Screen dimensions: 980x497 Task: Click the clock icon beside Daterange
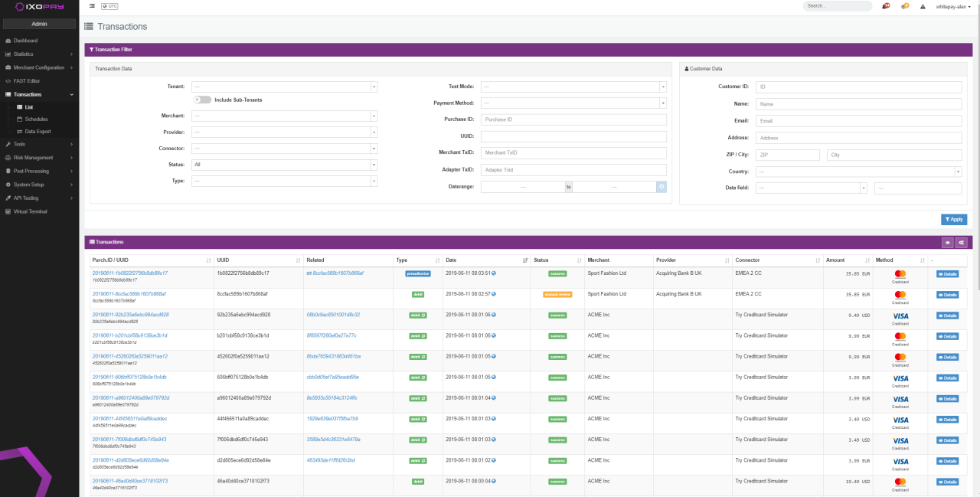tap(661, 187)
